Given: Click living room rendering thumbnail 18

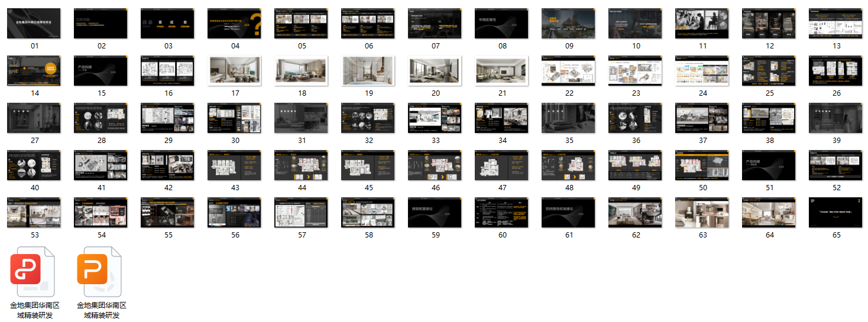Looking at the screenshot, I should [x=301, y=71].
